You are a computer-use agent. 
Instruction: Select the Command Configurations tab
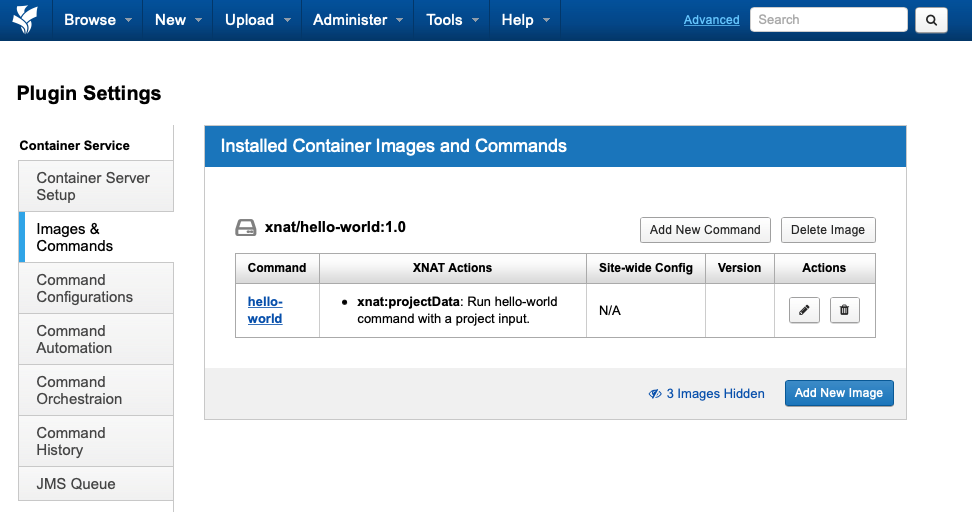pos(96,288)
